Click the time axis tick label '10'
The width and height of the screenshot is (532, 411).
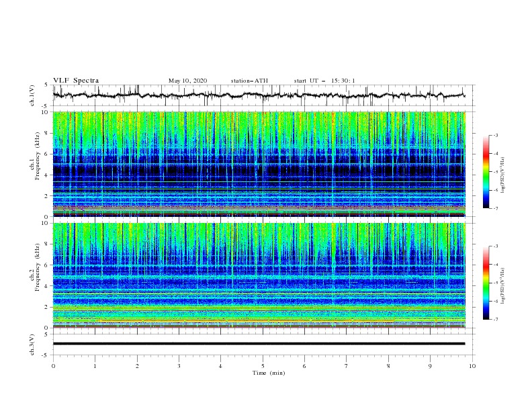pos(472,366)
